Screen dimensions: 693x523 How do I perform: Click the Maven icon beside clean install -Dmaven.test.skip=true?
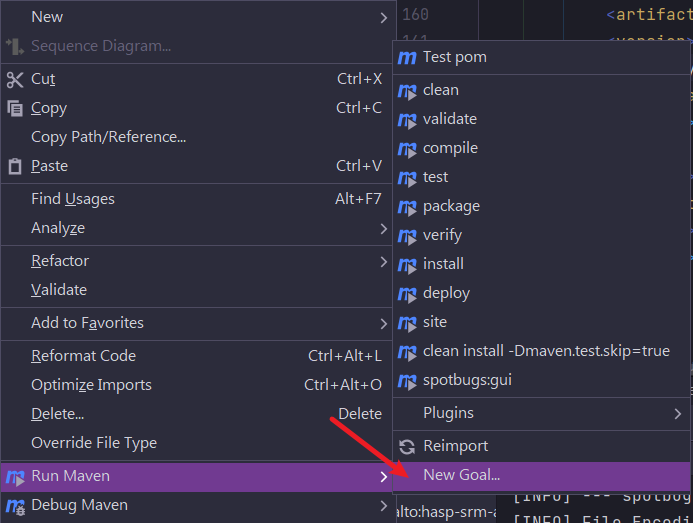(x=407, y=352)
